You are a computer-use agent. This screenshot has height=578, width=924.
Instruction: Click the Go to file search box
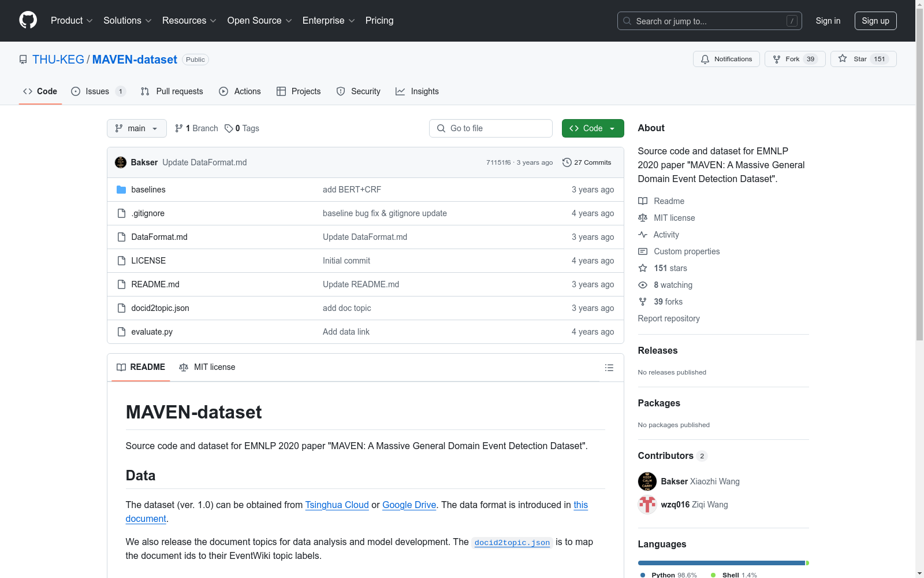491,128
